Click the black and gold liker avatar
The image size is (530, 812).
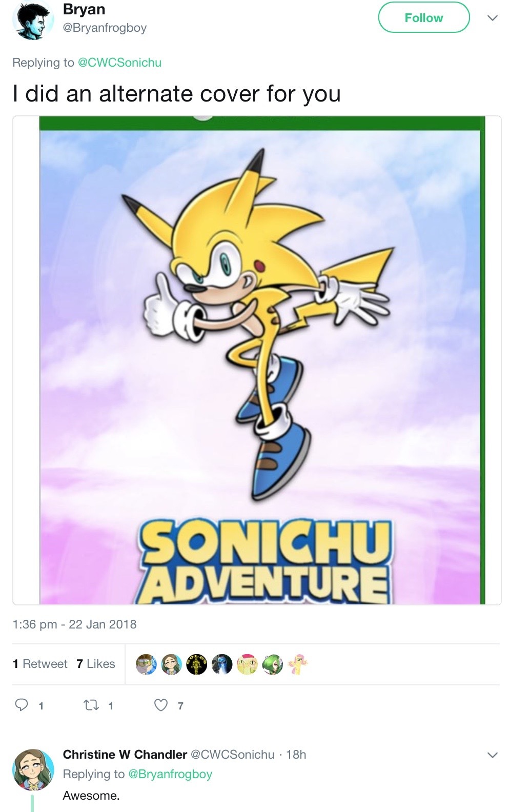[x=196, y=664]
